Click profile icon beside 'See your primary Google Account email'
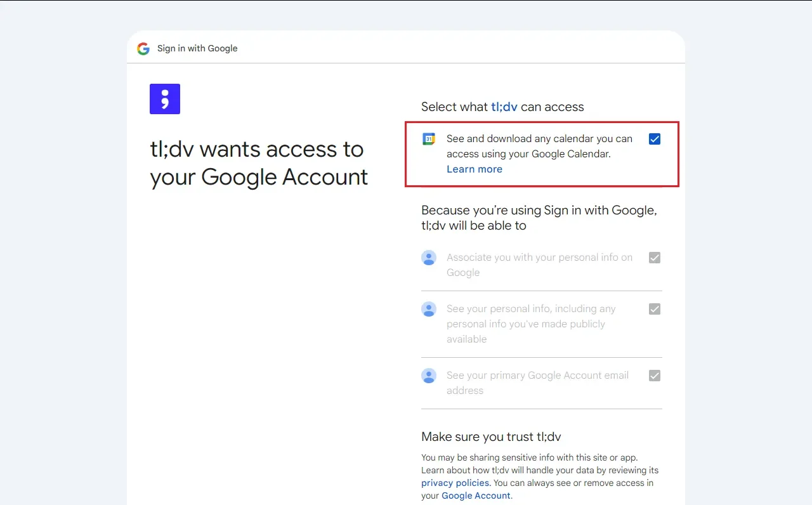812x505 pixels. point(429,376)
